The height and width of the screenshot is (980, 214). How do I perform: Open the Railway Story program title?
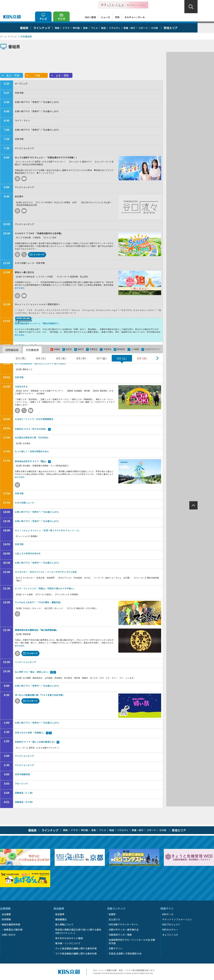47,530
